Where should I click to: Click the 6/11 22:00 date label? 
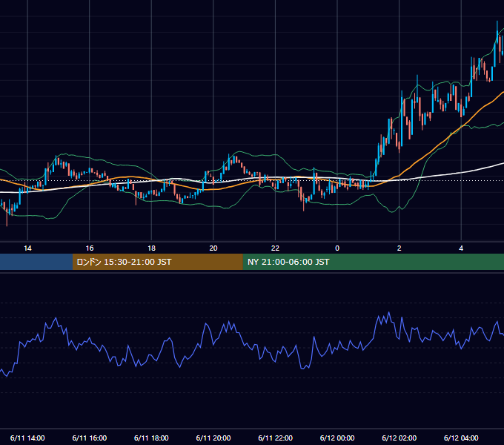click(276, 438)
